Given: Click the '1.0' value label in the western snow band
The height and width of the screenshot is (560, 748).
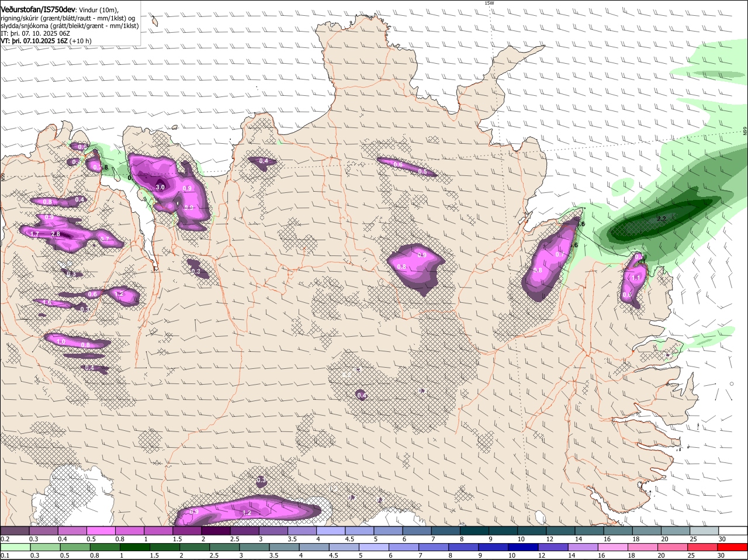Looking at the screenshot, I should click(61, 341).
